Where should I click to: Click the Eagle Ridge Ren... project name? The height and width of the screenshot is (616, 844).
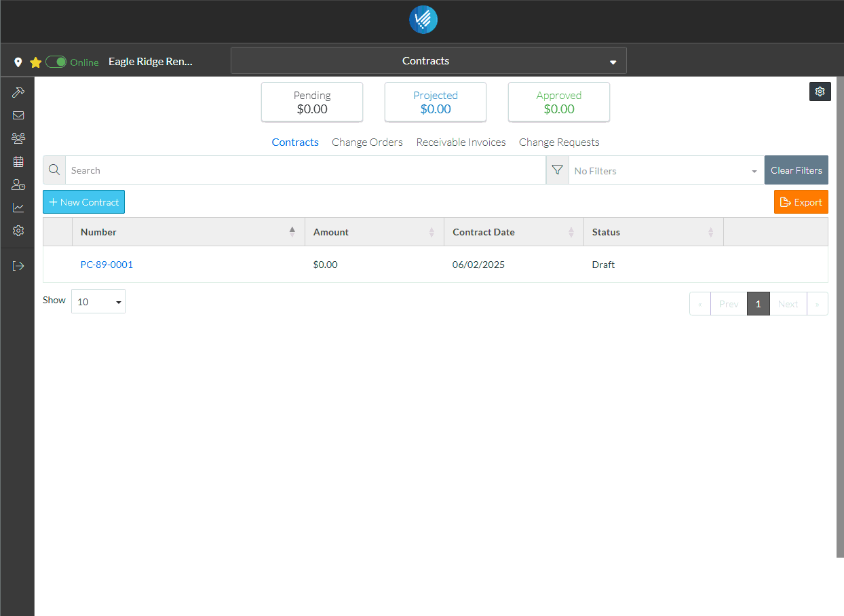[151, 61]
